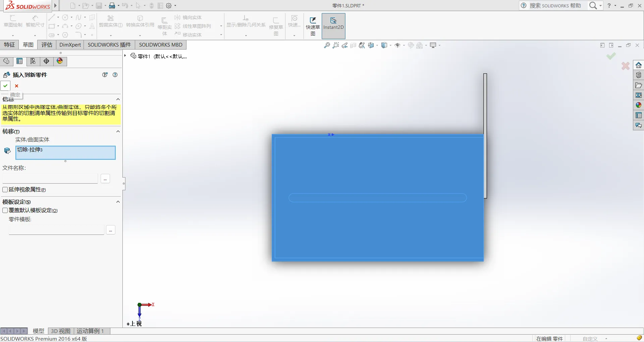The width and height of the screenshot is (644, 342).
Task: Open SOLIDWORKS Resources home icon in task pane
Action: [639, 65]
